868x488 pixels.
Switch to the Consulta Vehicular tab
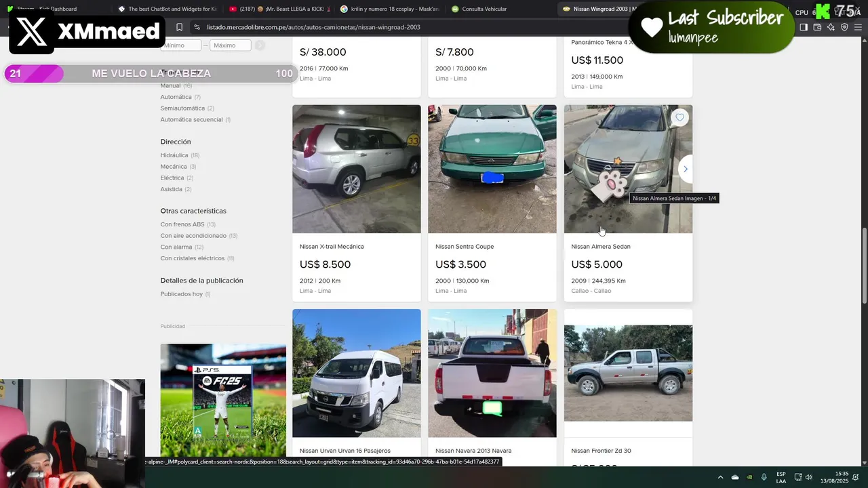click(x=500, y=9)
